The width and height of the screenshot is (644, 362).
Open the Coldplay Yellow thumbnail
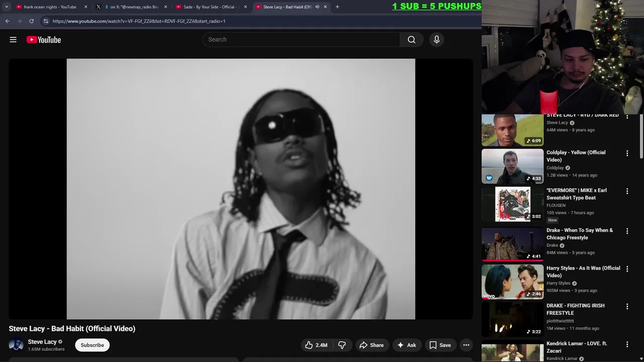click(x=513, y=166)
